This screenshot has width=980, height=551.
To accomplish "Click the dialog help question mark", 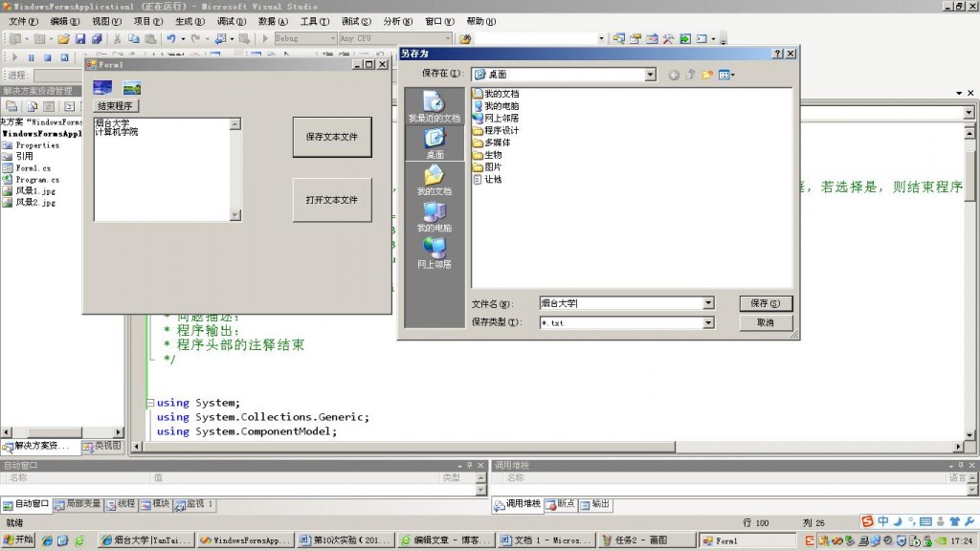I will pyautogui.click(x=777, y=54).
